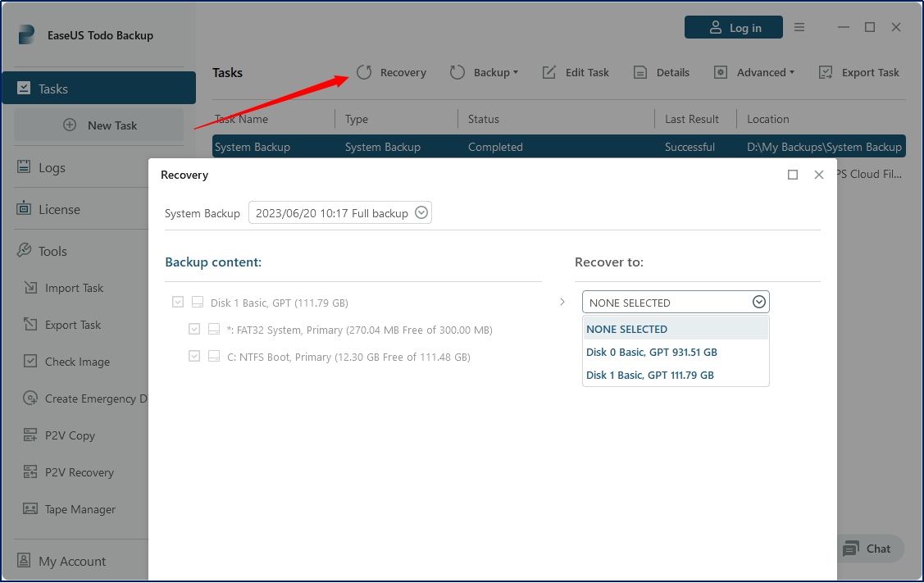This screenshot has height=583, width=924.
Task: Open the License sidebar section
Action: point(48,209)
